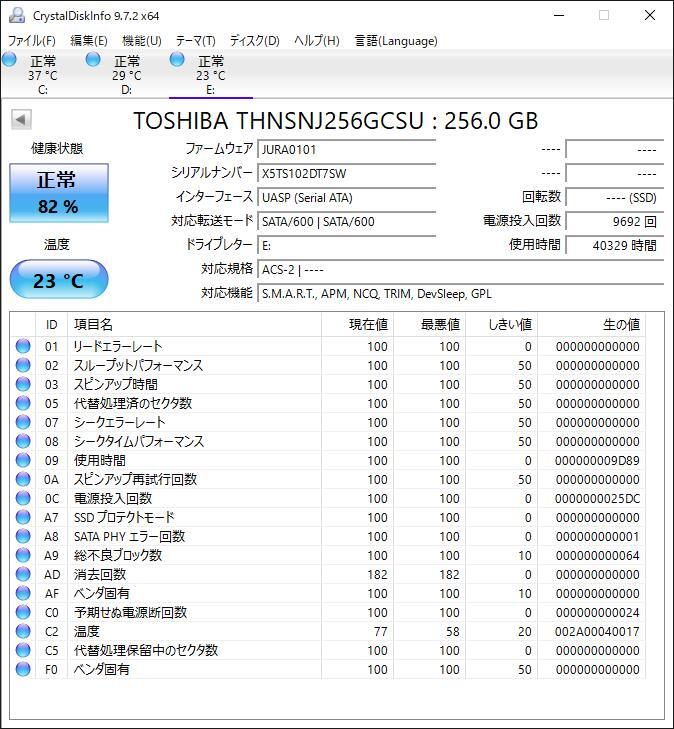Click power on hours field 40329 時間
This screenshot has width=674, height=729.
pos(615,245)
